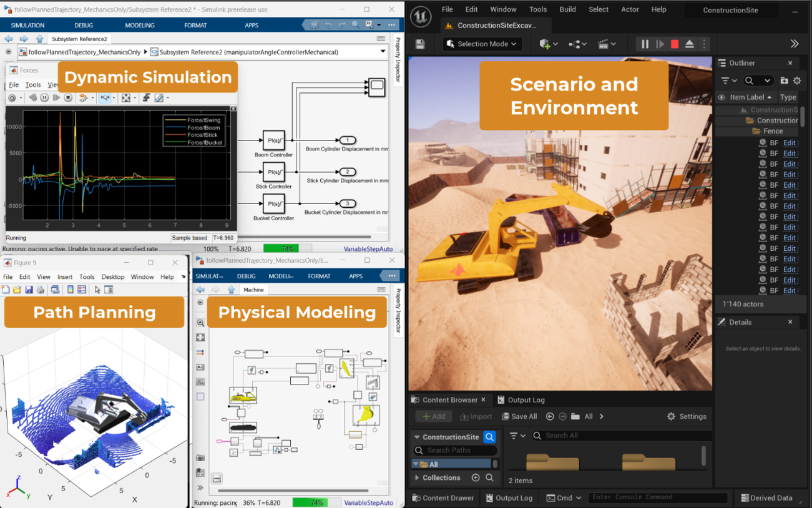This screenshot has width=812, height=508.
Task: Open the DEBUG tab in top Simulink window
Action: click(84, 25)
